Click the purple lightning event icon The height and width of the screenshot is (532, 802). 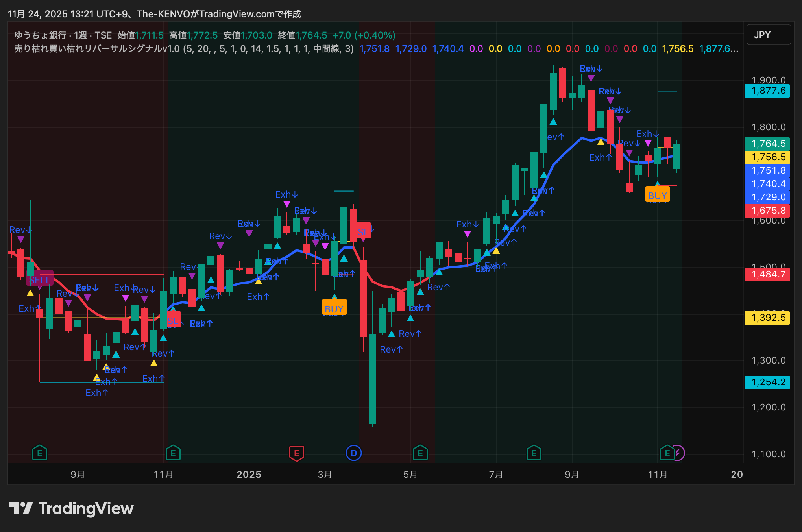[679, 453]
